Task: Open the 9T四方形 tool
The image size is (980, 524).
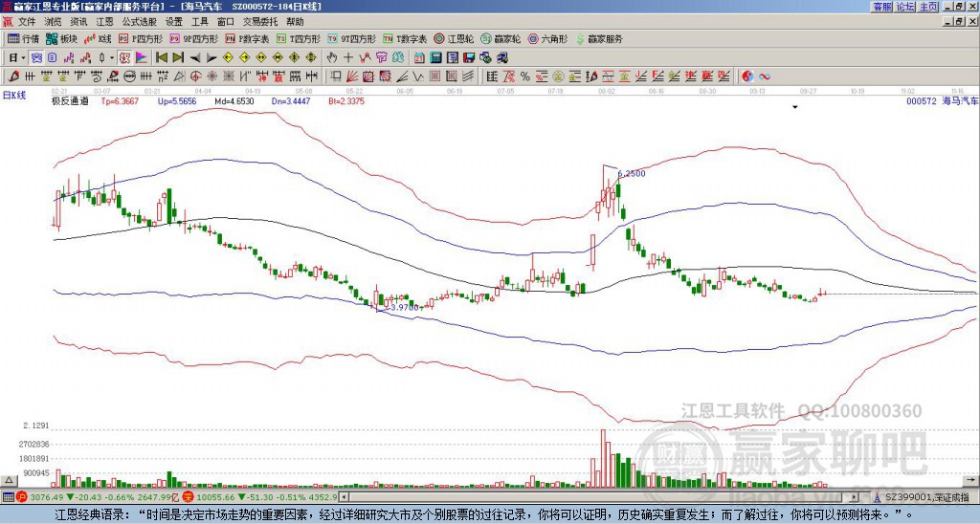Action: [x=352, y=39]
